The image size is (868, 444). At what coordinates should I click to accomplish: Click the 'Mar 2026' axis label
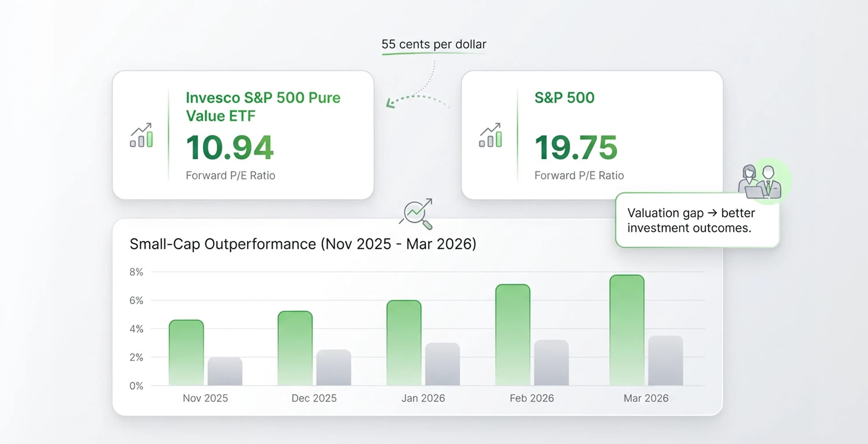click(646, 398)
